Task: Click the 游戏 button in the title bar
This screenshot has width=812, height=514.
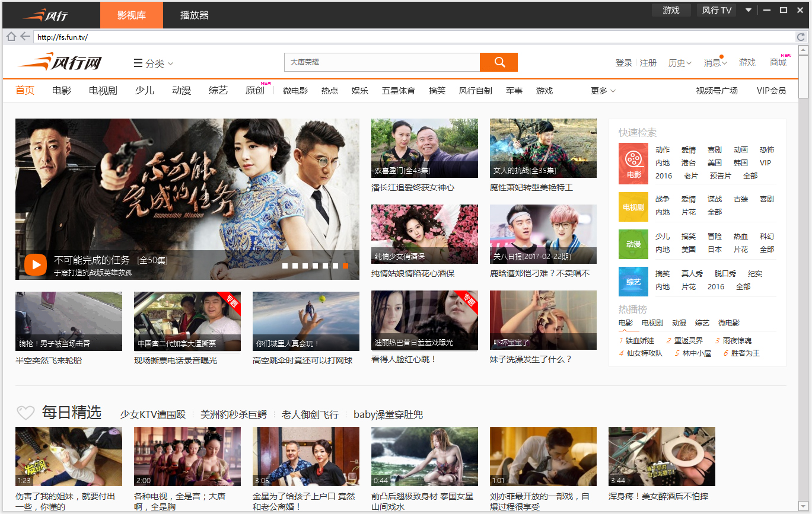Action: click(671, 10)
